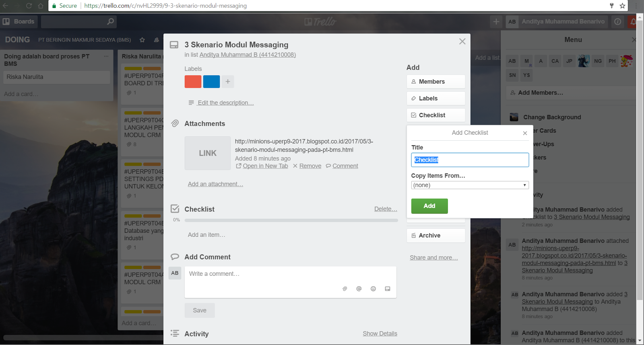Click the SN member avatar in Menu
This screenshot has height=345, width=644.
tap(512, 75)
